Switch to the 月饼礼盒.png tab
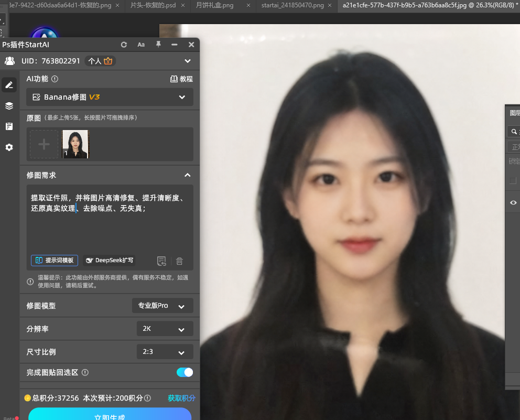 [x=214, y=5]
